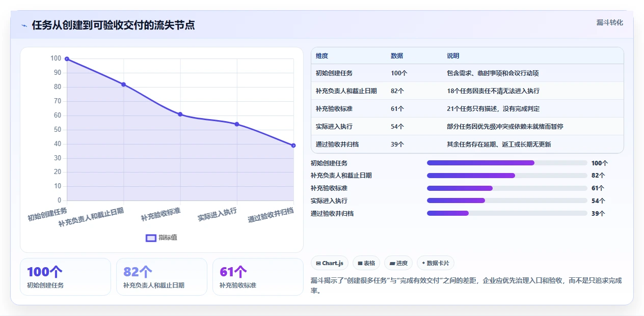Click the chart data point for 通过验收并归档
Viewport: 644px width, 316px height.
pyautogui.click(x=293, y=146)
